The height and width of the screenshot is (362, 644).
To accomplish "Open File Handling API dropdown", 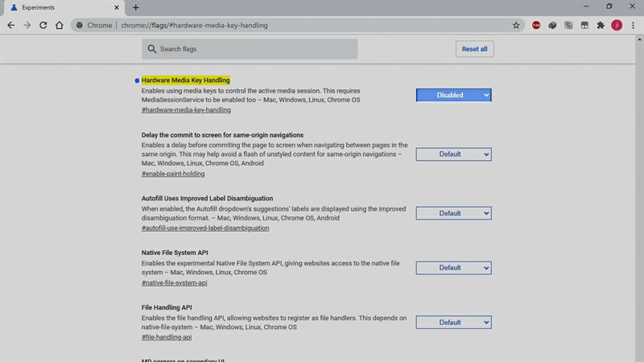I will [453, 323].
